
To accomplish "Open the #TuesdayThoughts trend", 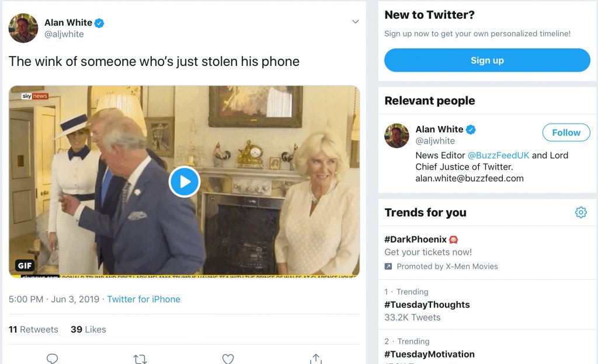I will 427,304.
